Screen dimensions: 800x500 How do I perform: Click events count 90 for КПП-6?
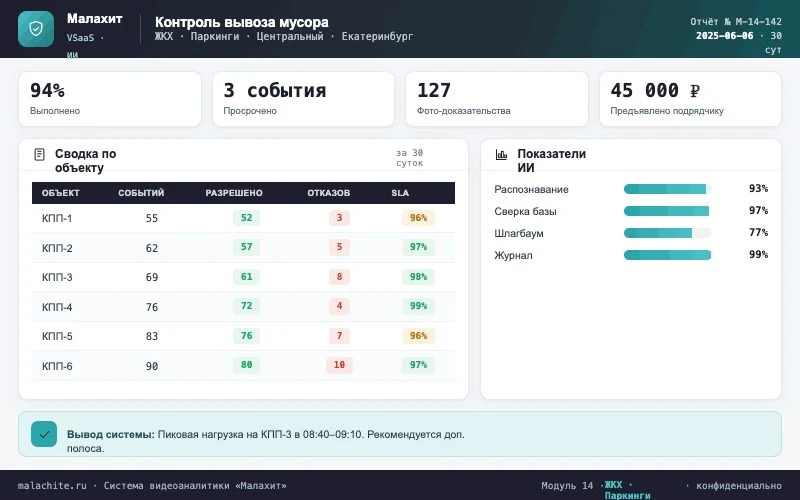pyautogui.click(x=152, y=366)
